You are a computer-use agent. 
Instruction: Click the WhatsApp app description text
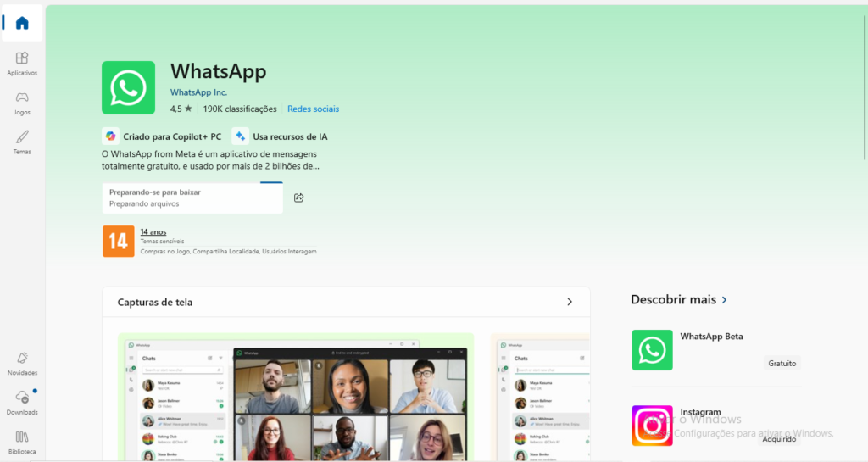click(x=210, y=160)
